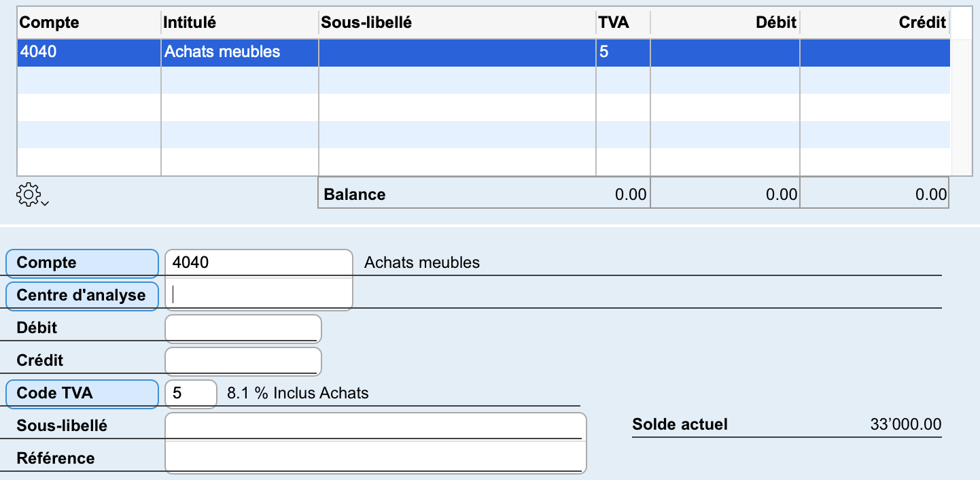Click the Code TVA lookup button

click(82, 393)
